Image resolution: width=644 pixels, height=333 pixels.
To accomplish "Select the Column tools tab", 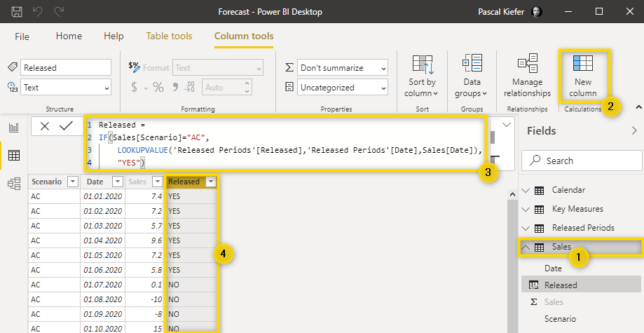I will (x=244, y=36).
